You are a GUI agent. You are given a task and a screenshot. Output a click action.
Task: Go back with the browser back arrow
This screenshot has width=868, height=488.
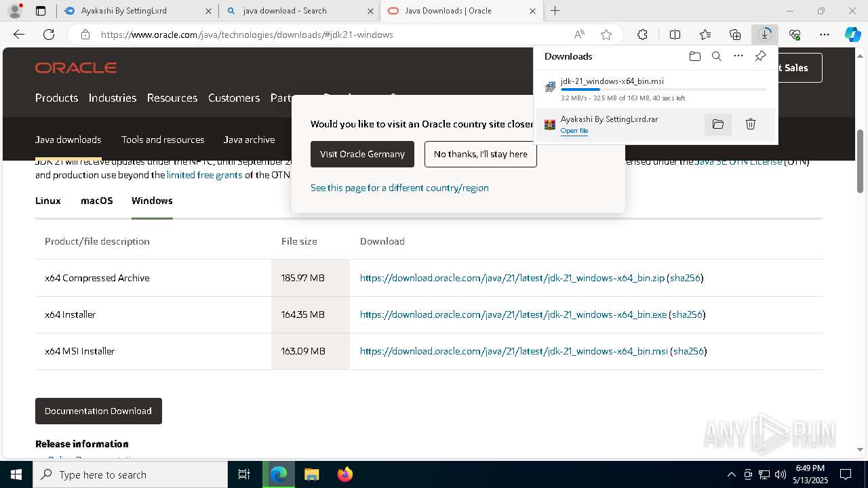[19, 35]
